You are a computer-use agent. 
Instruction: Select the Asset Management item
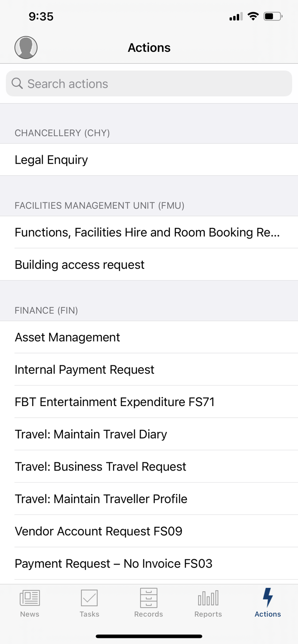pos(67,337)
